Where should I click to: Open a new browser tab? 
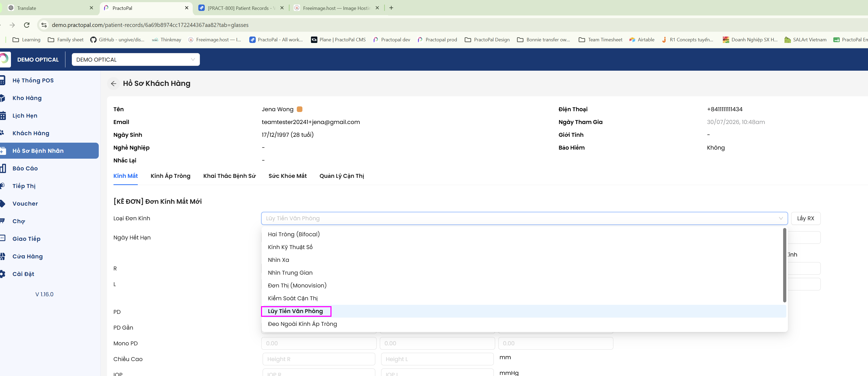tap(391, 8)
